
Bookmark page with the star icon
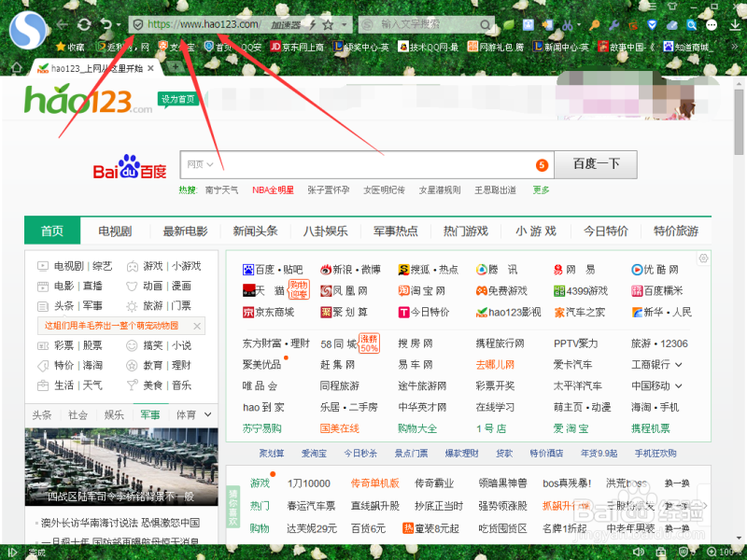328,25
